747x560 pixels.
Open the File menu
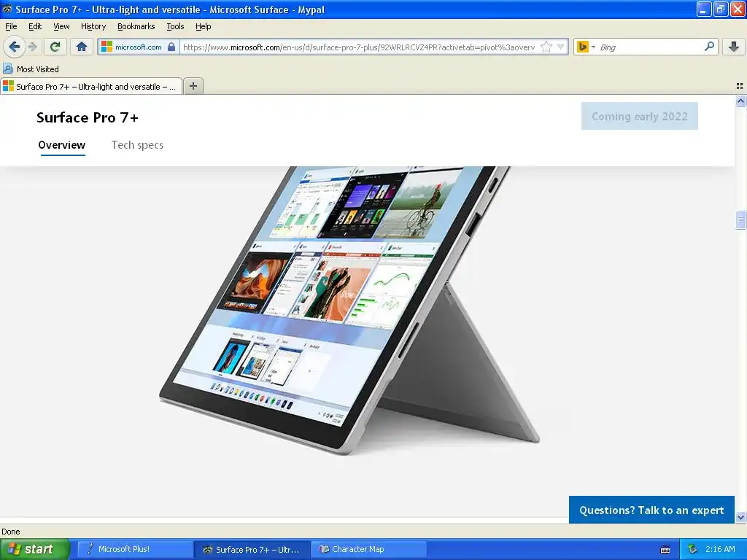point(11,26)
